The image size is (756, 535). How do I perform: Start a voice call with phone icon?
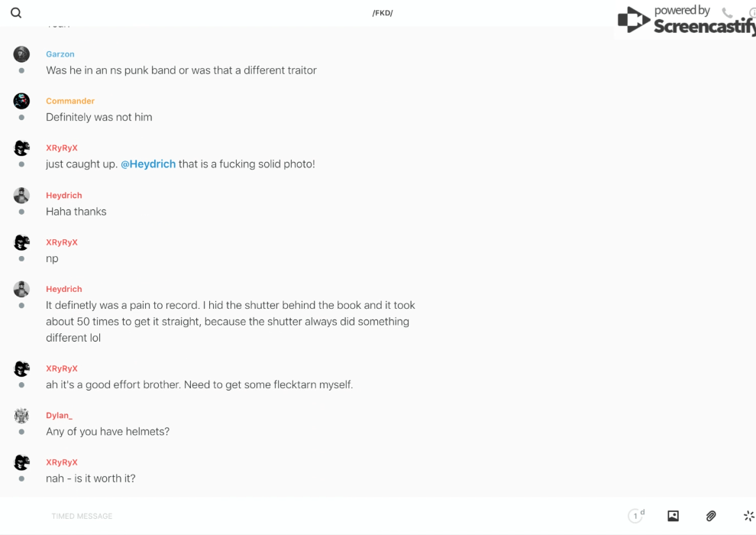727,13
